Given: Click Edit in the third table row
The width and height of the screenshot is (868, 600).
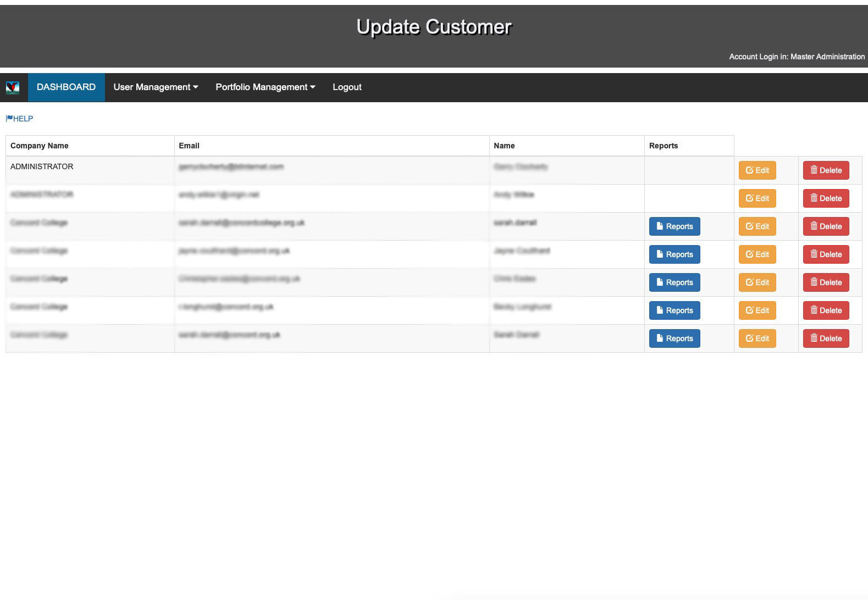Looking at the screenshot, I should [x=757, y=226].
